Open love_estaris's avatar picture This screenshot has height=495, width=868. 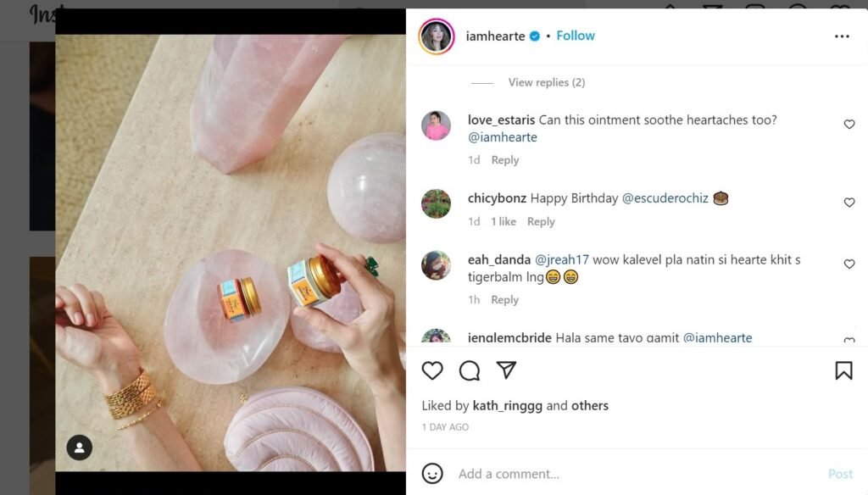[x=437, y=126]
